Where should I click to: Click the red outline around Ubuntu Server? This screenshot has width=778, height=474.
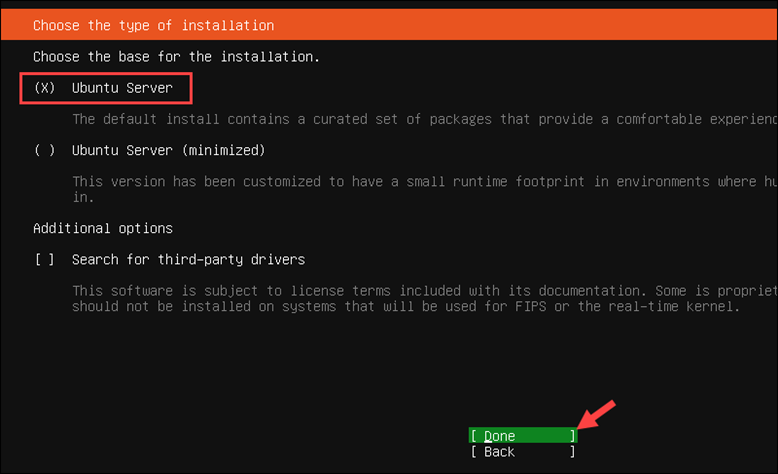106,74
